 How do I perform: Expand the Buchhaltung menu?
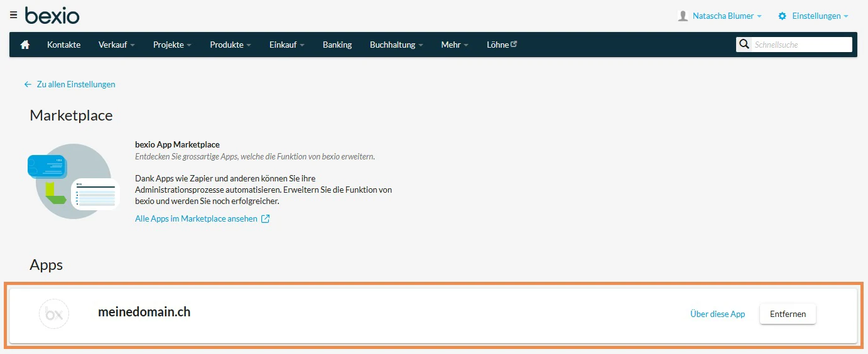[x=396, y=45]
